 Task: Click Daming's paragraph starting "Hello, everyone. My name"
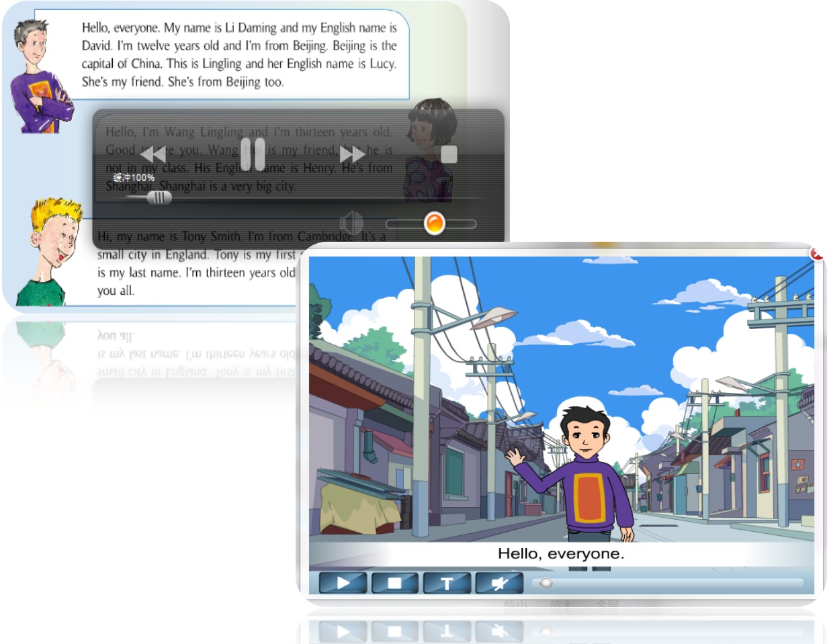[x=239, y=54]
